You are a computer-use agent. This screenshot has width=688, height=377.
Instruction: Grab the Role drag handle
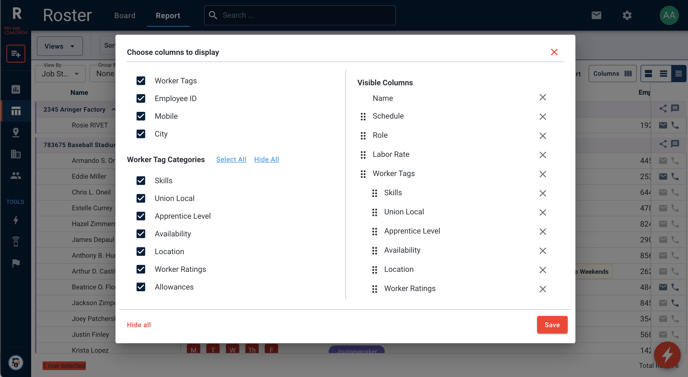tap(363, 136)
